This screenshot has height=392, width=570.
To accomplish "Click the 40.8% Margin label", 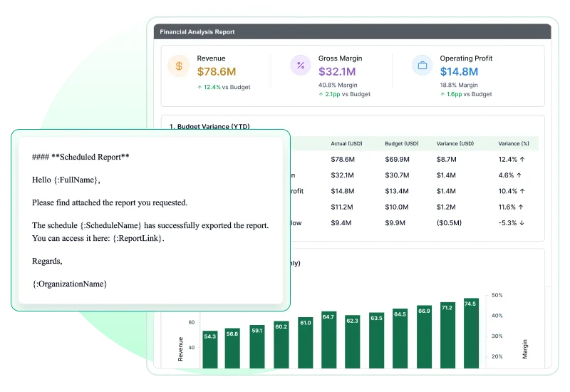I will pos(338,85).
